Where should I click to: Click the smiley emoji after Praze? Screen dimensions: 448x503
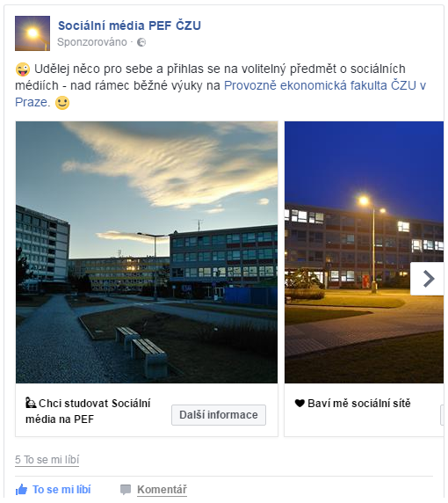pyautogui.click(x=62, y=103)
